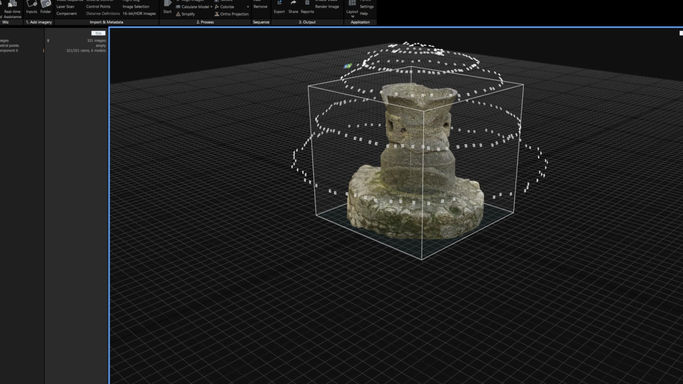Open the Real-time Assistance tool
The width and height of the screenshot is (683, 384).
pos(12,9)
